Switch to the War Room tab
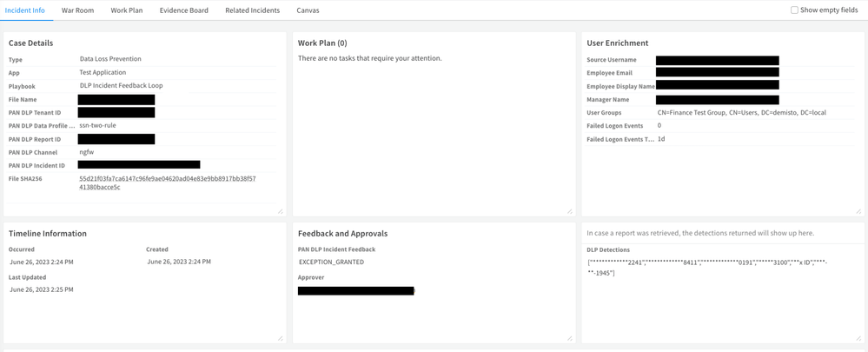This screenshot has height=352, width=868. (77, 10)
